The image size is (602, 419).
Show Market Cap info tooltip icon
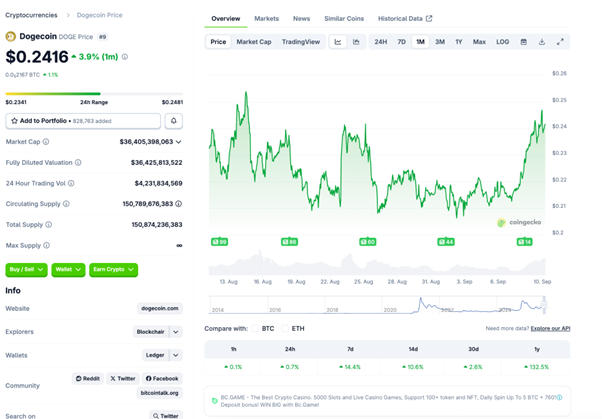point(46,142)
